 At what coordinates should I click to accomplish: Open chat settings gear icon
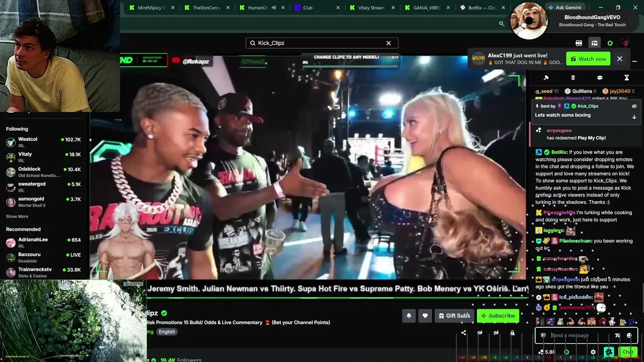593,352
